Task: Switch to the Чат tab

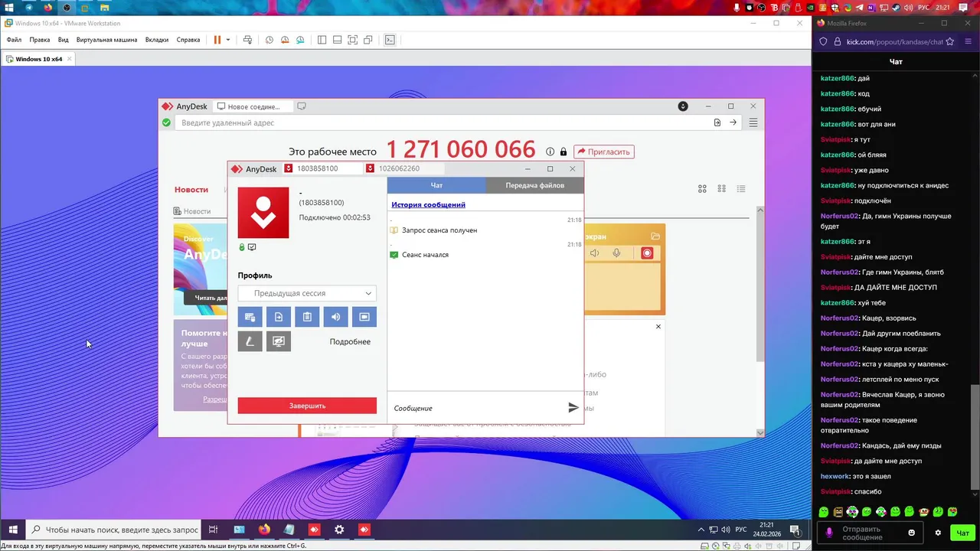Action: pyautogui.click(x=436, y=185)
